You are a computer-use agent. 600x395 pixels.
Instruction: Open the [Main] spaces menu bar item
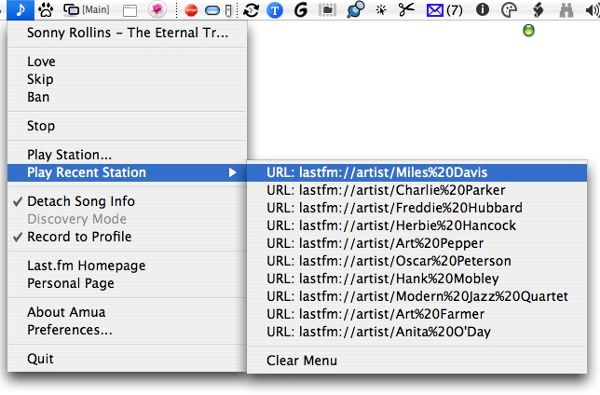coord(87,10)
